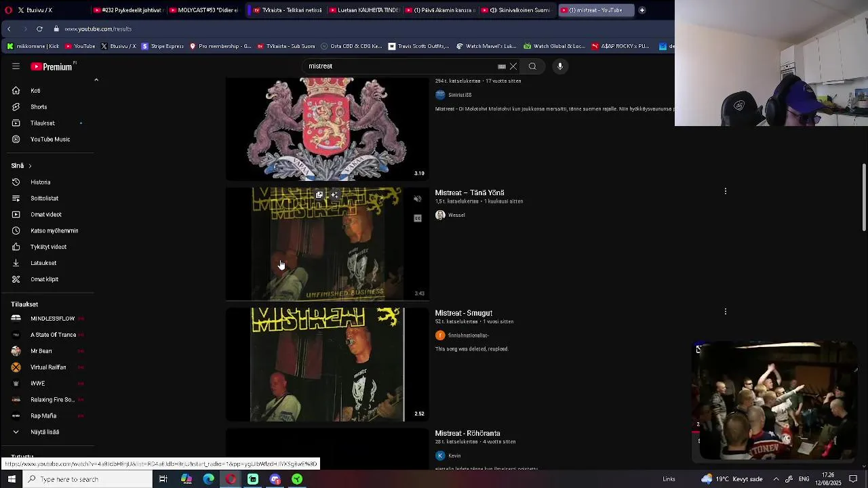Viewport: 868px width, 488px height.
Task: Switch to the MOLYCAST #53 tab
Action: click(203, 10)
